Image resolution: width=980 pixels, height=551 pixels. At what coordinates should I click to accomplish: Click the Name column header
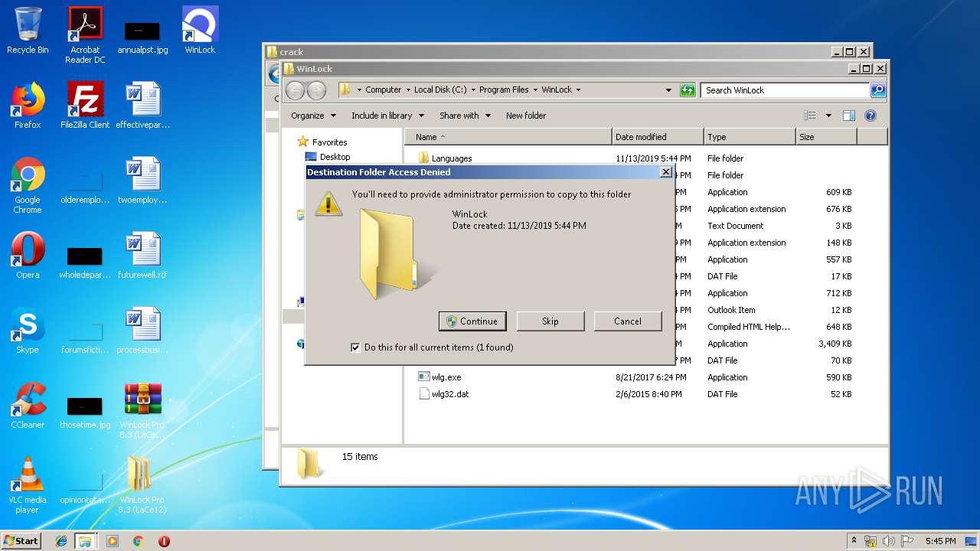coord(508,137)
